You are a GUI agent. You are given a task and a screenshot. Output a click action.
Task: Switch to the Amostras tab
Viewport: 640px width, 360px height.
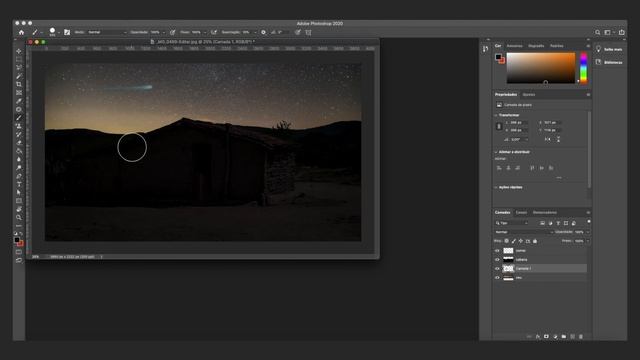click(514, 46)
